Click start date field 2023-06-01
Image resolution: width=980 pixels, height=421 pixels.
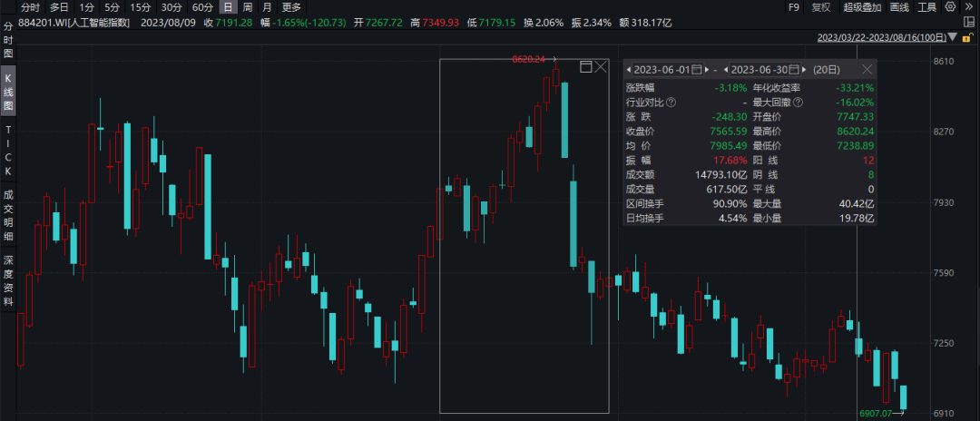click(x=661, y=69)
